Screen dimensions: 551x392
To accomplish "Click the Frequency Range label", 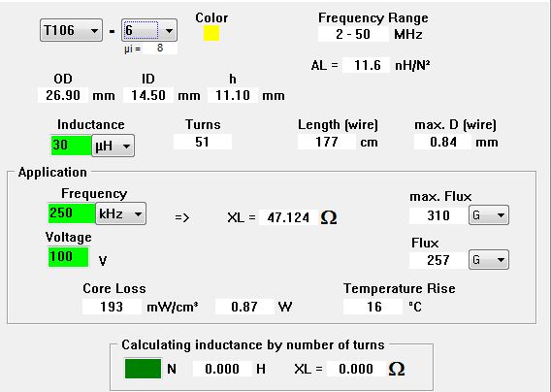I will [373, 17].
